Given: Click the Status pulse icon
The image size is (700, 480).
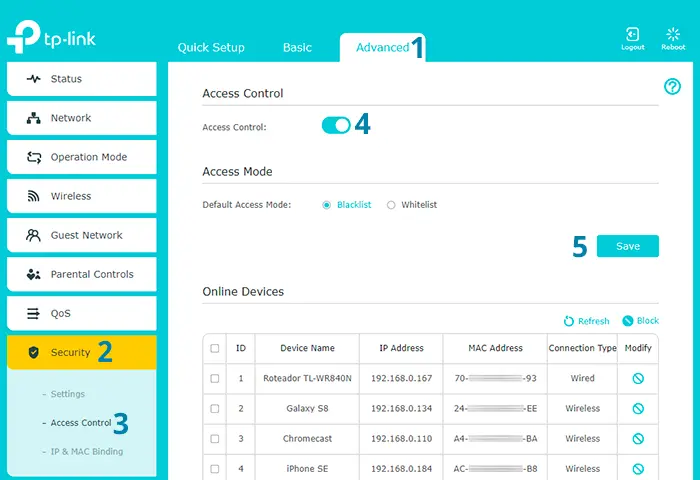Looking at the screenshot, I should [x=33, y=79].
